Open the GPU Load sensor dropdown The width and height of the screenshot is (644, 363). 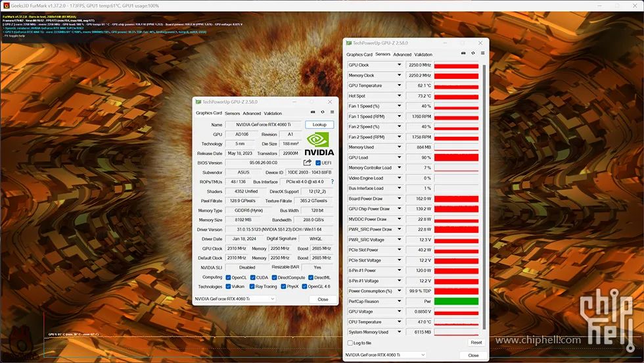click(x=399, y=157)
